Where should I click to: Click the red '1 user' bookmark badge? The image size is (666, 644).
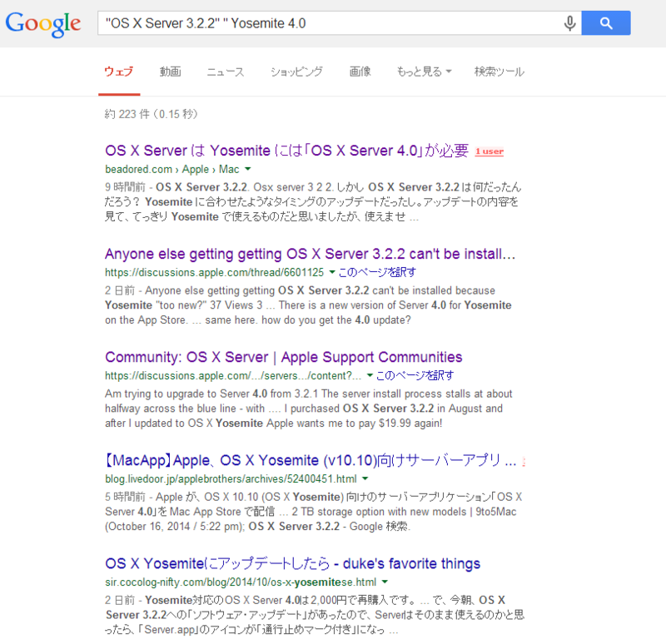click(489, 151)
